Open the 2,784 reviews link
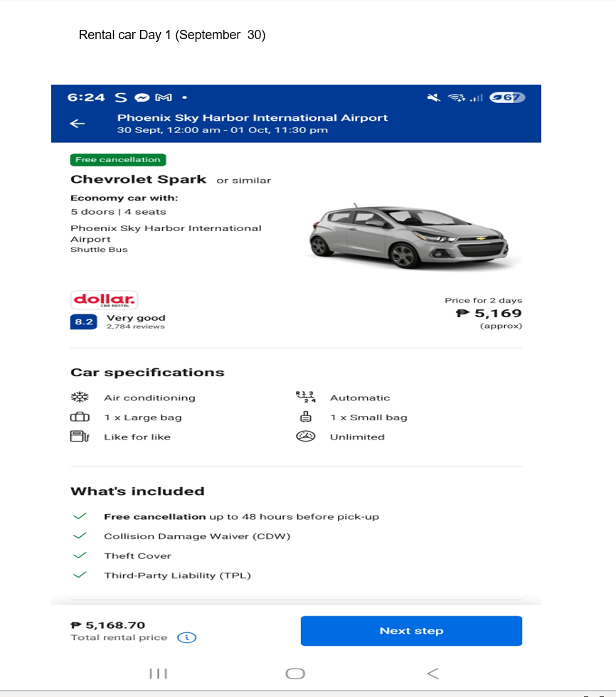Viewport: 616px width, 697px height. tap(135, 327)
